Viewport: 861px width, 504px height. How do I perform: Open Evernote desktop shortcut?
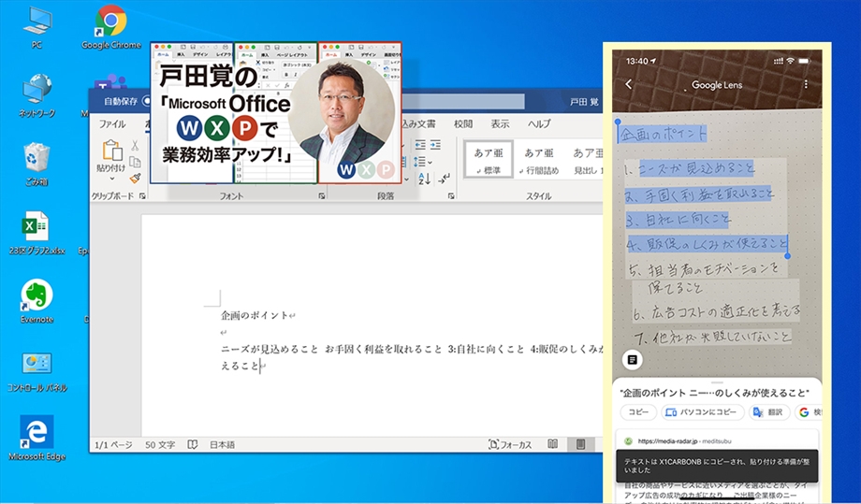pyautogui.click(x=36, y=301)
